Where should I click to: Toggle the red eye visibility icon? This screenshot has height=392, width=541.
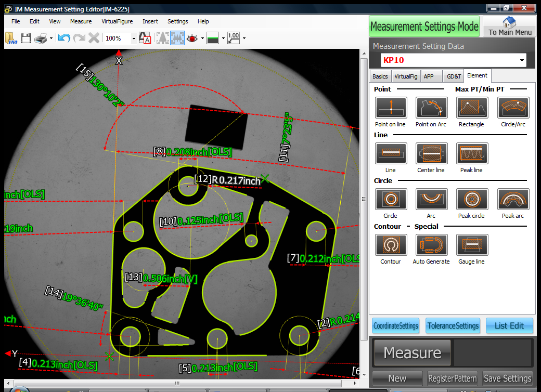tap(192, 38)
